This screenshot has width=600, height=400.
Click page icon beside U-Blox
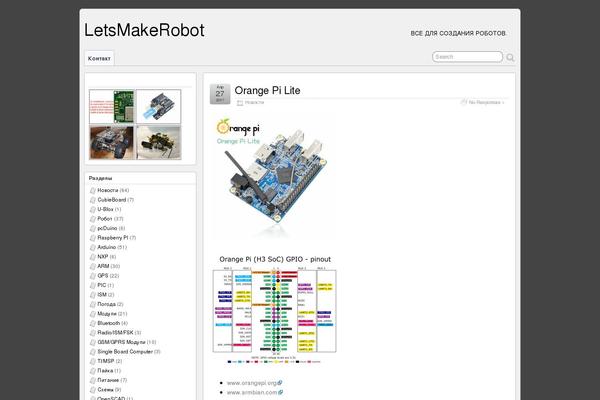(x=93, y=209)
